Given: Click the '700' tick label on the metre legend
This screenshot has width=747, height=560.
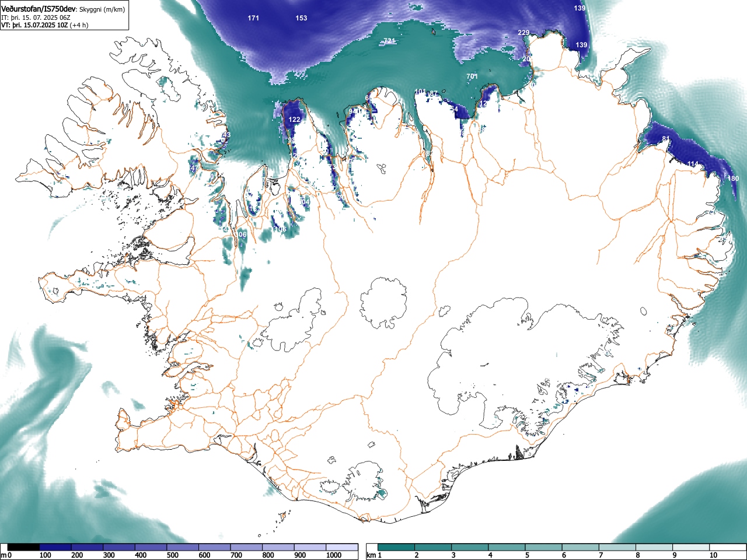Looking at the screenshot, I should (236, 555).
